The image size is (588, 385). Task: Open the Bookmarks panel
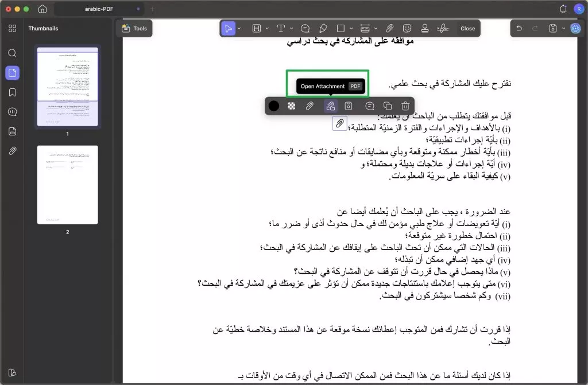pos(13,92)
